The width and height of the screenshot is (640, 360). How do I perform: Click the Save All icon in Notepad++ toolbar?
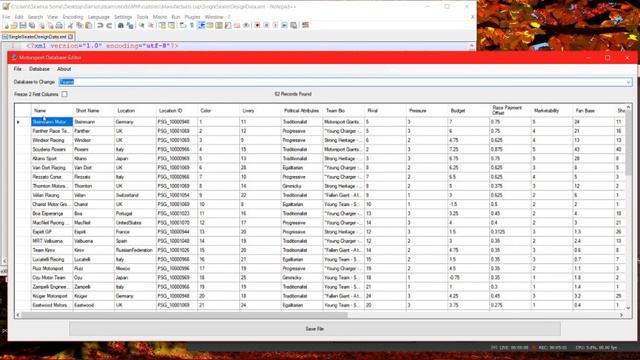(32, 25)
